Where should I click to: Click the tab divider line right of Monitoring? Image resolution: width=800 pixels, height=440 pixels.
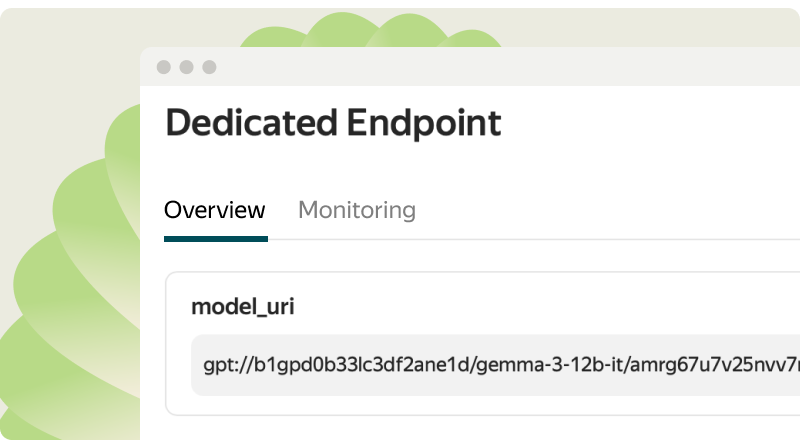pos(600,240)
